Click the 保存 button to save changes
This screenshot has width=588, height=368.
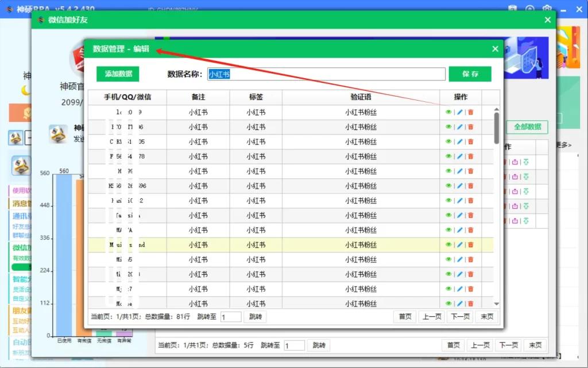(470, 74)
